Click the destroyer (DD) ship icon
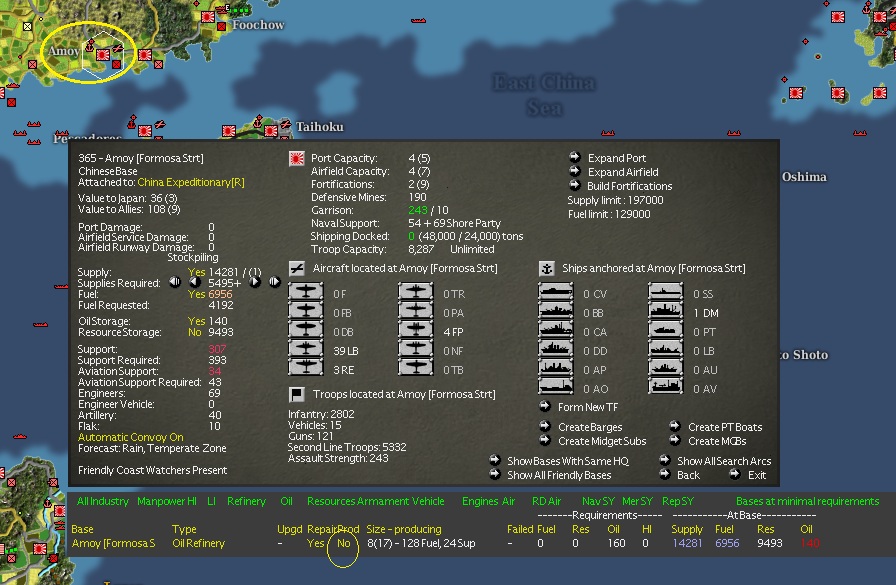896x585 pixels. (x=555, y=348)
